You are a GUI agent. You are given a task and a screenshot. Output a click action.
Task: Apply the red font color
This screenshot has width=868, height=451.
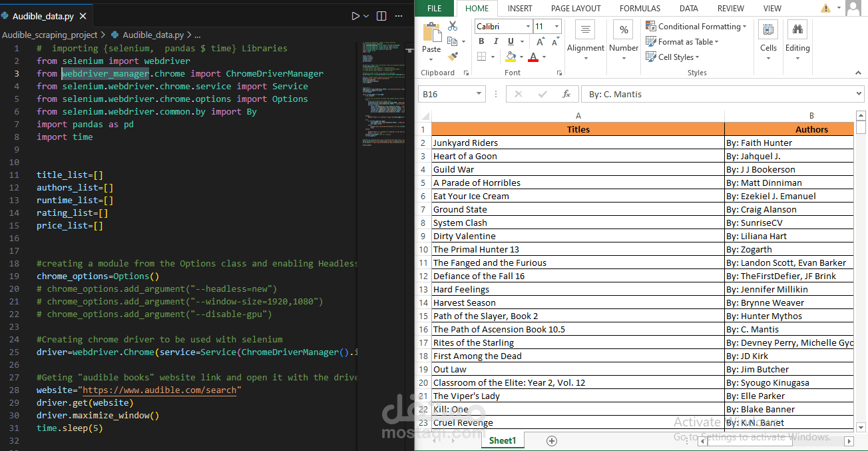tap(533, 57)
